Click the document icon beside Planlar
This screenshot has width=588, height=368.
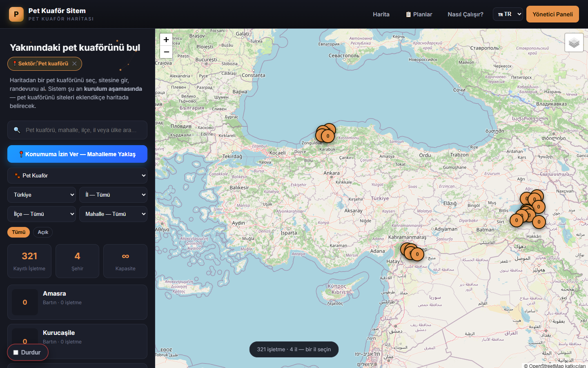point(408,14)
